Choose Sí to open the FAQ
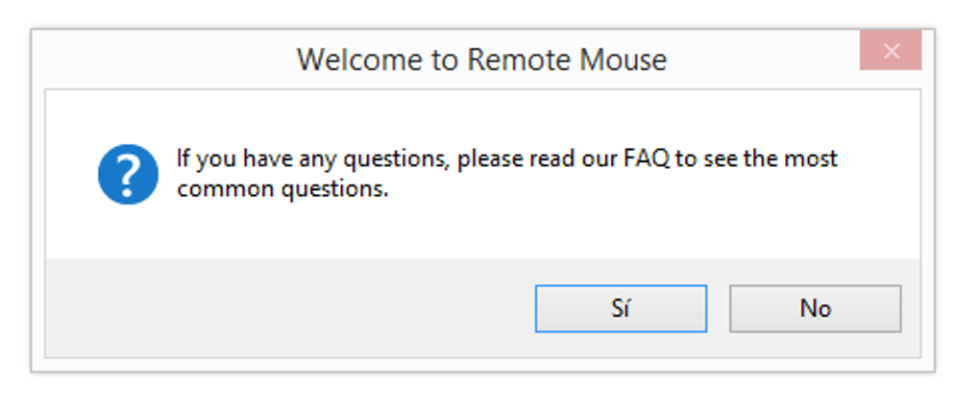This screenshot has width=980, height=411. [x=621, y=308]
